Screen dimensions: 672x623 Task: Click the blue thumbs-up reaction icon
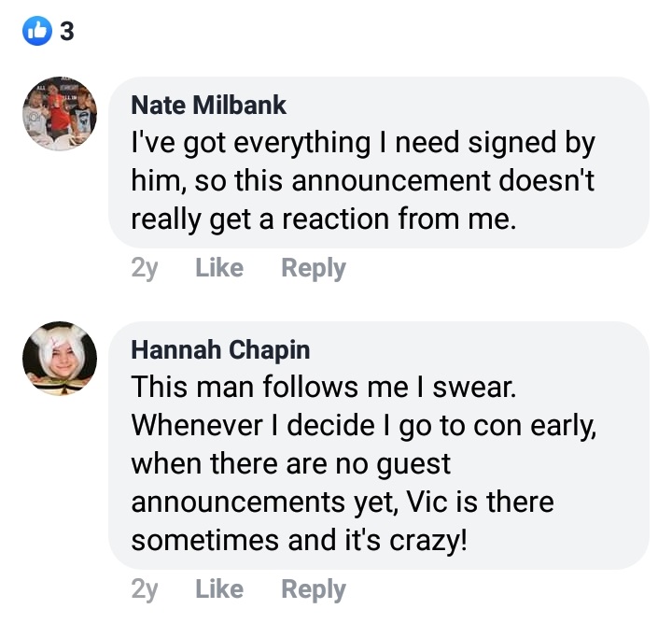click(37, 31)
